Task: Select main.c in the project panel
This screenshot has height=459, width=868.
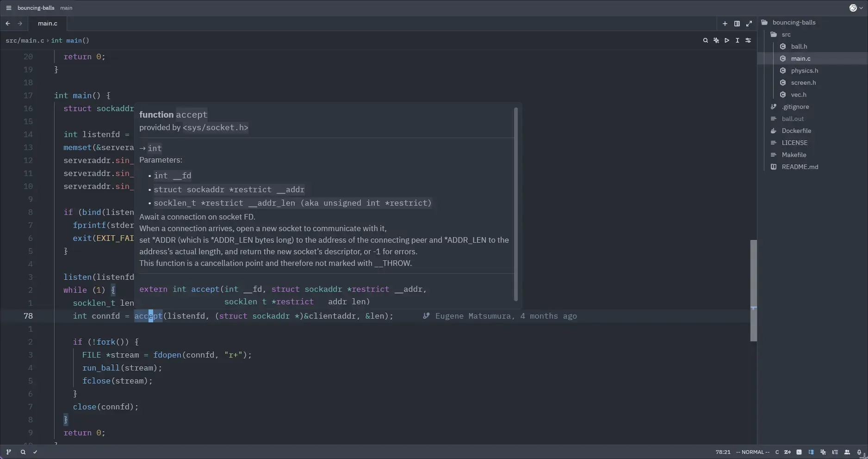Action: click(800, 58)
